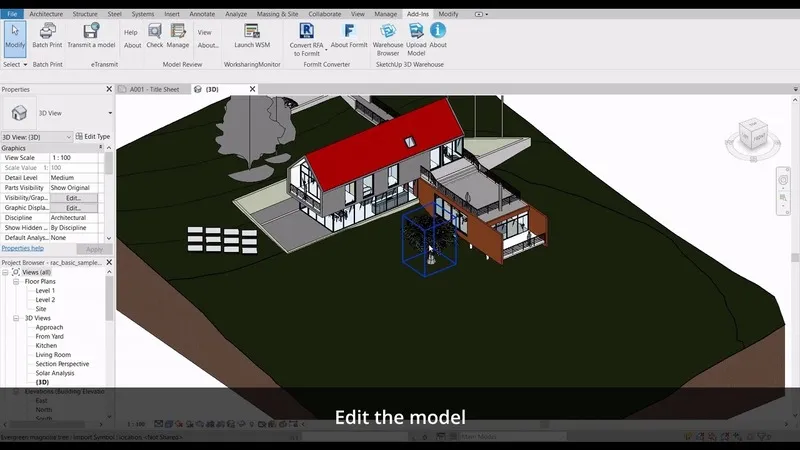Open the Annotate ribbon tab
The width and height of the screenshot is (800, 450).
[x=202, y=14]
